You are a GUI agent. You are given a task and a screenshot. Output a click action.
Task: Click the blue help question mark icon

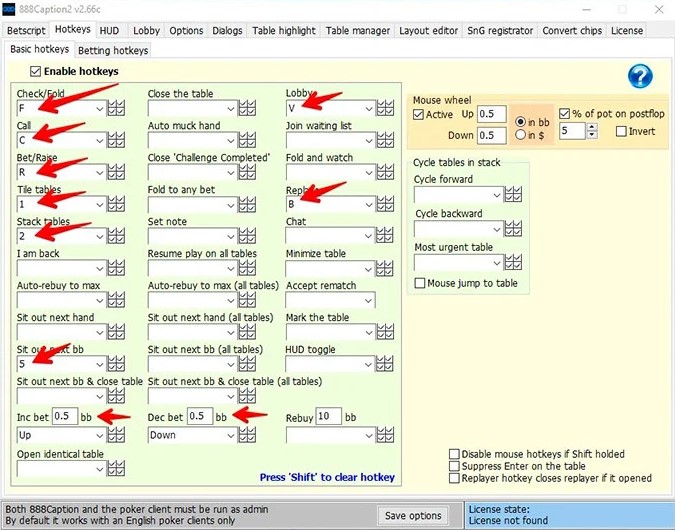coord(640,76)
